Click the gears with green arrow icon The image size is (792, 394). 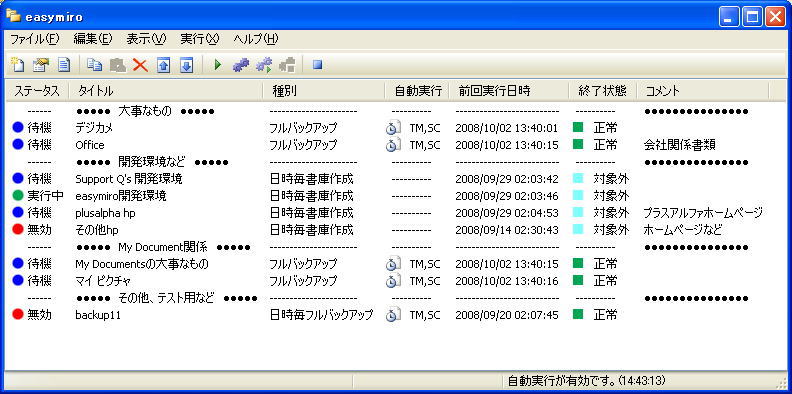pos(264,65)
